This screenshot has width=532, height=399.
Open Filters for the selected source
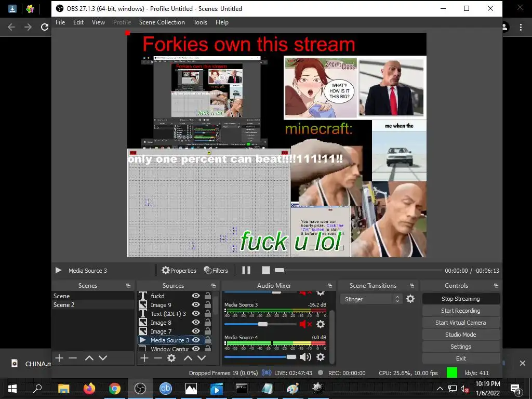[x=216, y=270]
